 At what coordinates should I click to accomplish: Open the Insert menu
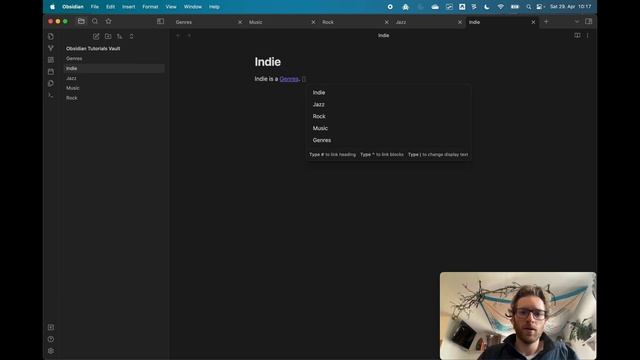[x=129, y=7]
